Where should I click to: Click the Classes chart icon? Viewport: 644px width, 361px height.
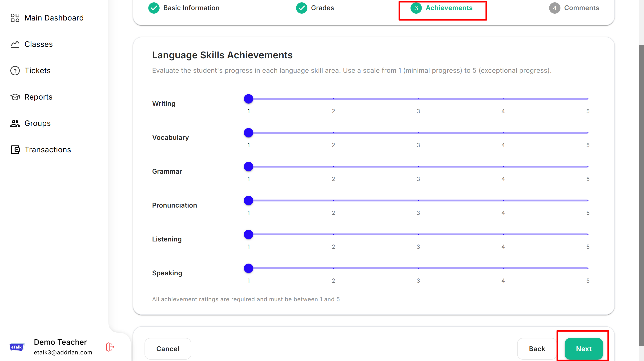pos(15,44)
